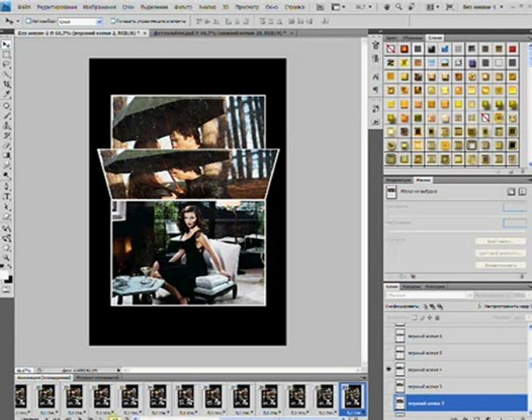
Task: Show layer копия 6 visibility box
Action: (x=389, y=336)
